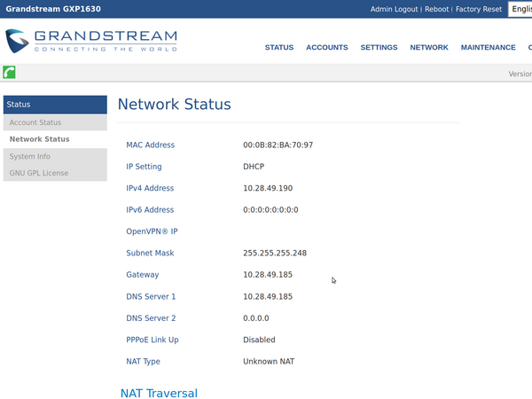Click the subnet value 255.255.255.248
Viewport: 532px width, 399px height.
[x=275, y=253]
